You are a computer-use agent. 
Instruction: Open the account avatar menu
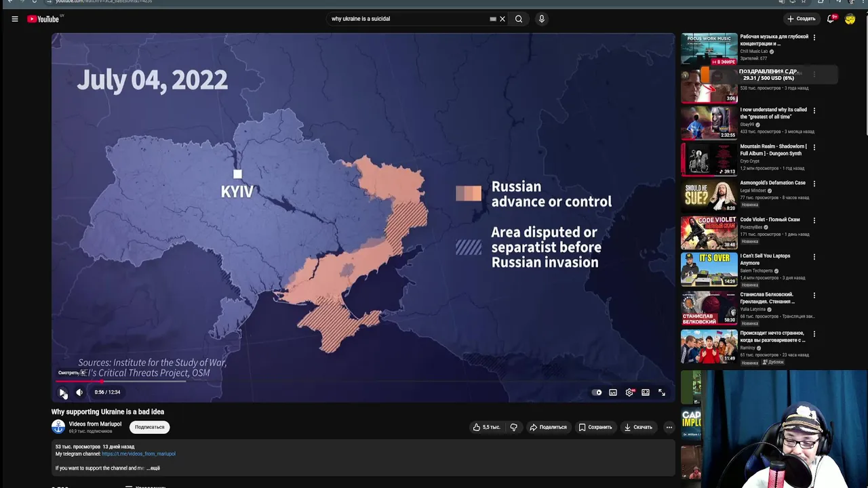[850, 19]
